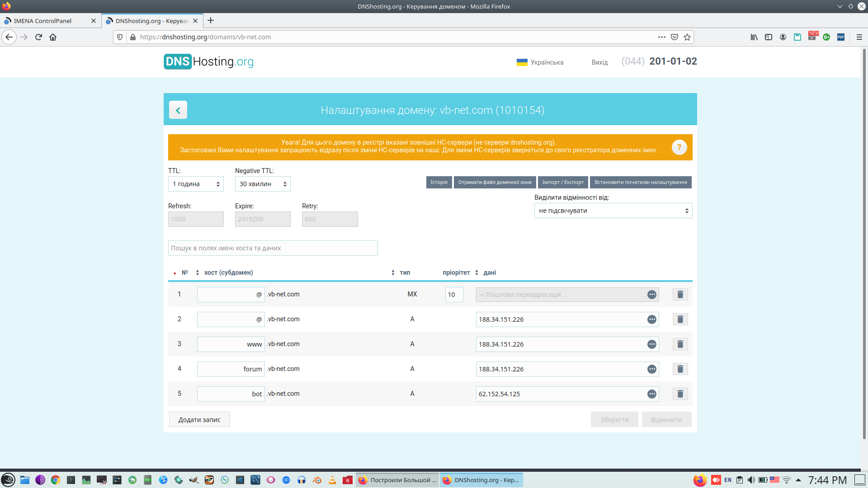
Task: Open options menu for forum record data
Action: pyautogui.click(x=651, y=369)
